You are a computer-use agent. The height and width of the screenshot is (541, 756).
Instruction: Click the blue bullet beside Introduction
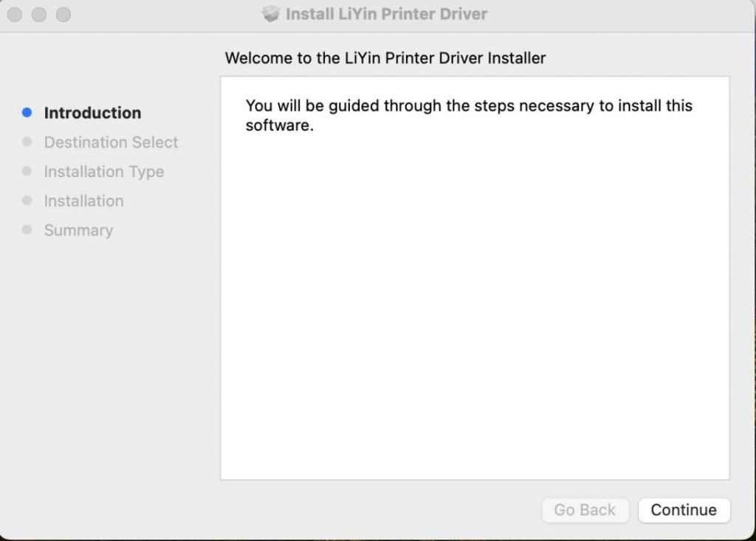27,113
